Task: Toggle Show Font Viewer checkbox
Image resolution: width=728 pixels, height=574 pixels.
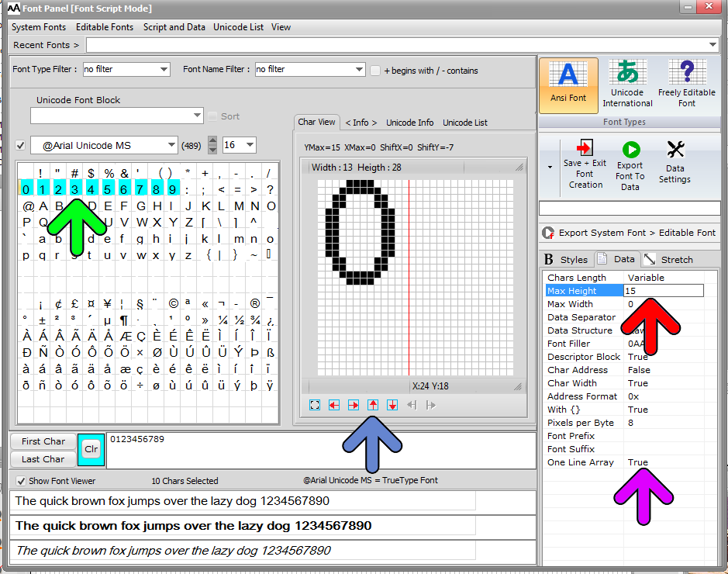Action: 21,481
